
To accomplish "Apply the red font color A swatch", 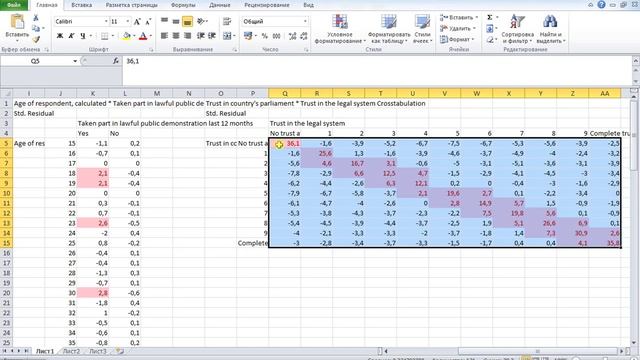I will pyautogui.click(x=143, y=36).
